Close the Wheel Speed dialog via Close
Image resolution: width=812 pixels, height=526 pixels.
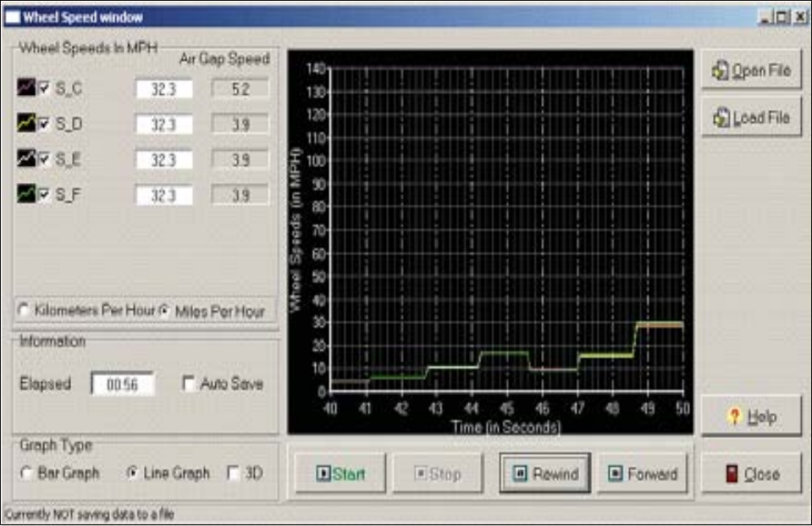(x=751, y=473)
